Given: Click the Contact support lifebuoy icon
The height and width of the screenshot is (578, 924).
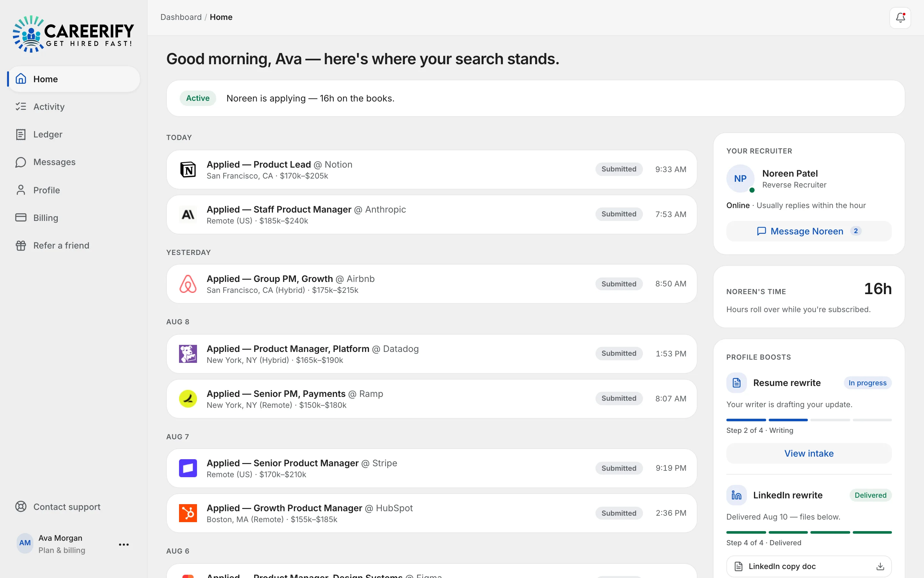Looking at the screenshot, I should coord(21,506).
